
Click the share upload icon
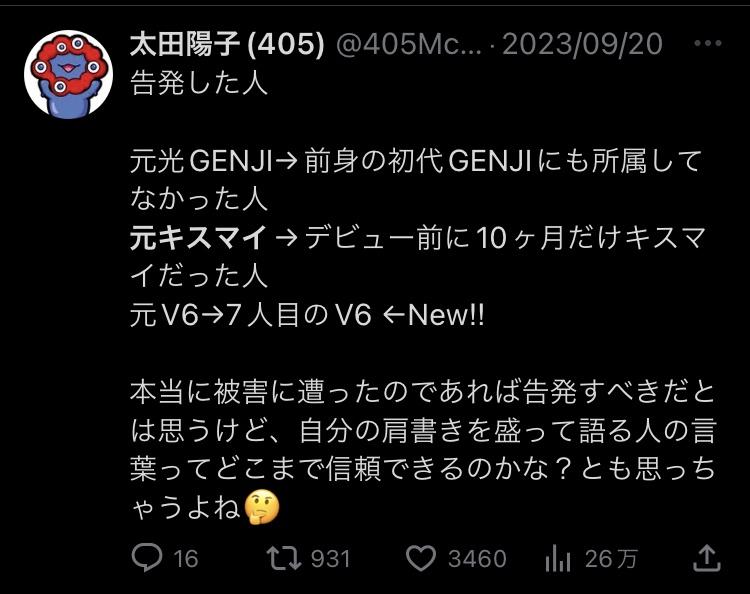(707, 558)
